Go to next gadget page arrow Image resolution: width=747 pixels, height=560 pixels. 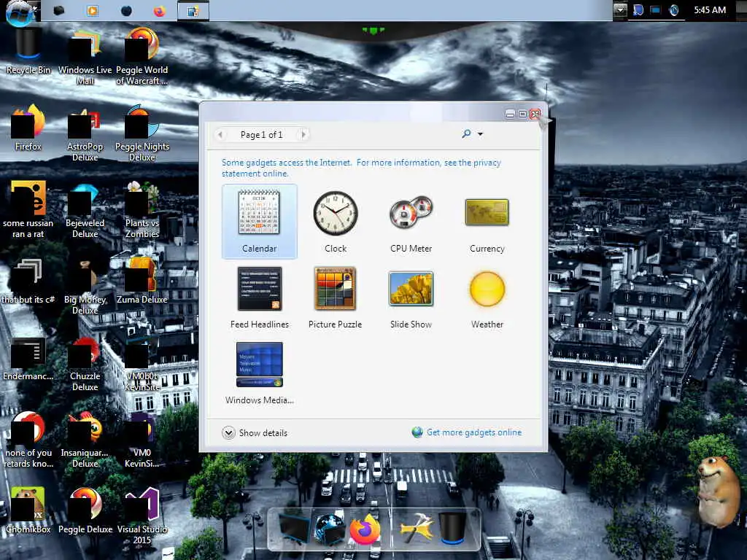303,135
